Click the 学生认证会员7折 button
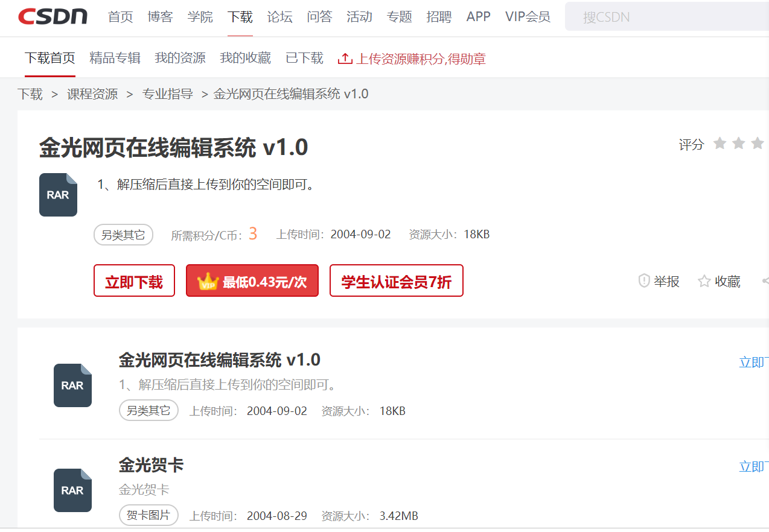 396,280
